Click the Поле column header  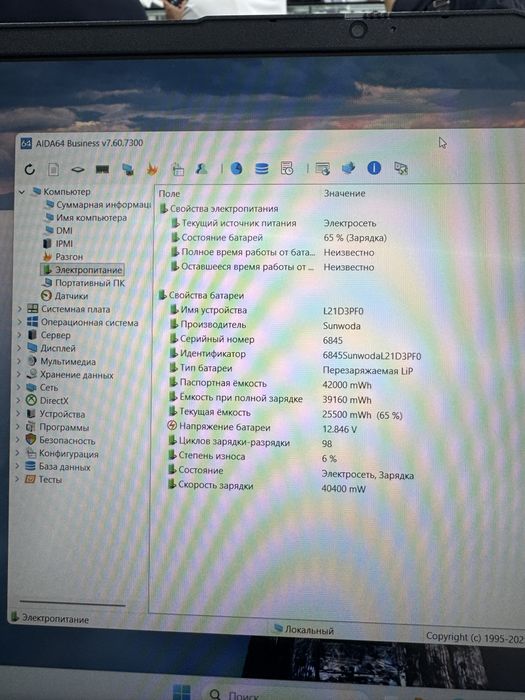click(x=169, y=194)
